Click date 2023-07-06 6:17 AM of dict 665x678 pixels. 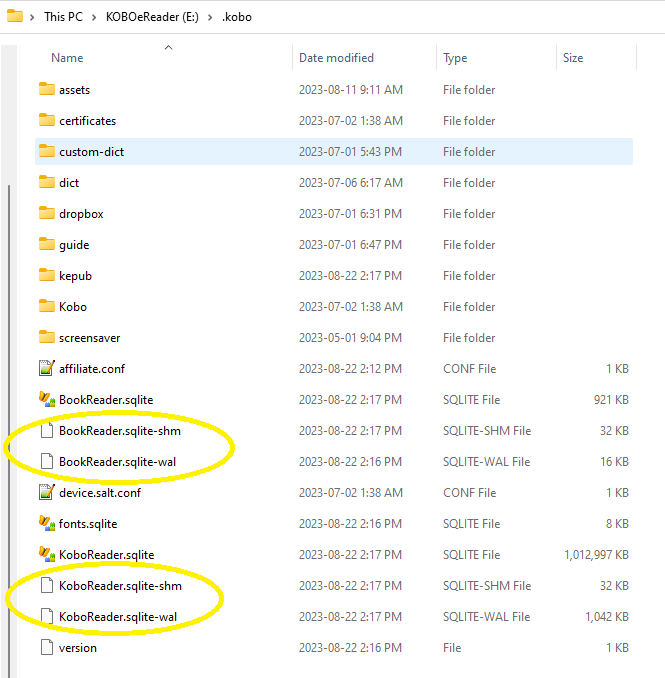(x=351, y=183)
